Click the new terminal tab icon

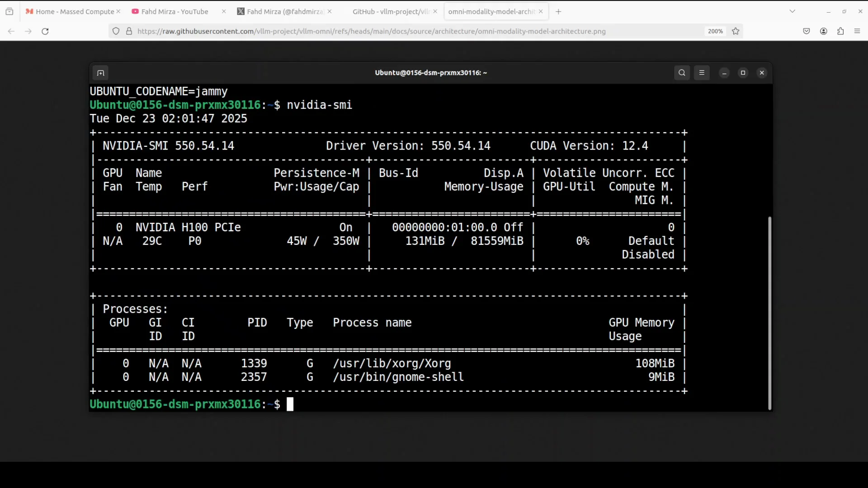coord(100,73)
